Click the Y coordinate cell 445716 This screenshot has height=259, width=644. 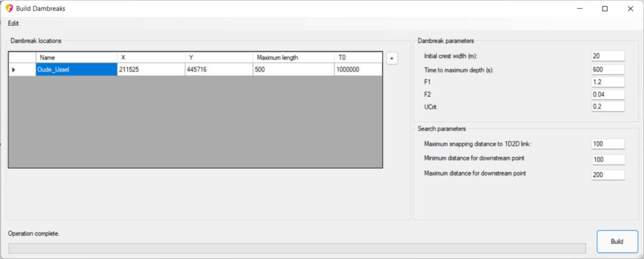pyautogui.click(x=219, y=70)
